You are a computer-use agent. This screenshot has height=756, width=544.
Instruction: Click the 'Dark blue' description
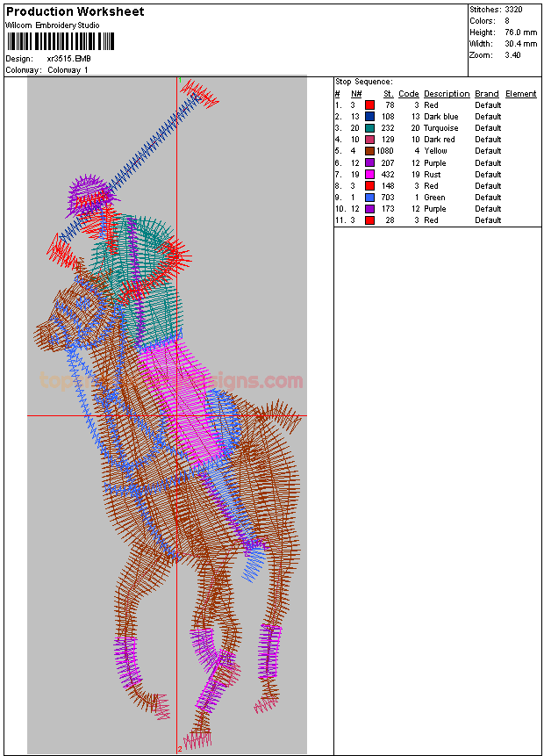pos(440,117)
